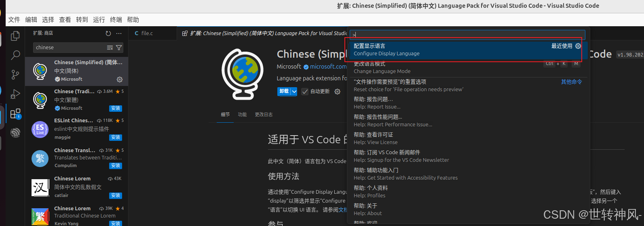The height and width of the screenshot is (226, 644).
Task: Switch to the 细节 details tab
Action: pyautogui.click(x=225, y=115)
